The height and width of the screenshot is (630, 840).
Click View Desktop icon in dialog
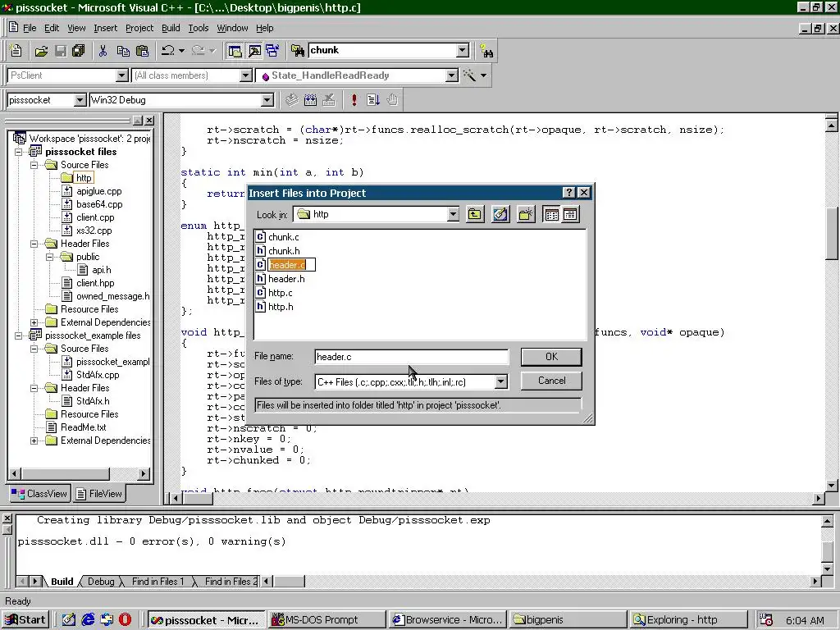(500, 215)
